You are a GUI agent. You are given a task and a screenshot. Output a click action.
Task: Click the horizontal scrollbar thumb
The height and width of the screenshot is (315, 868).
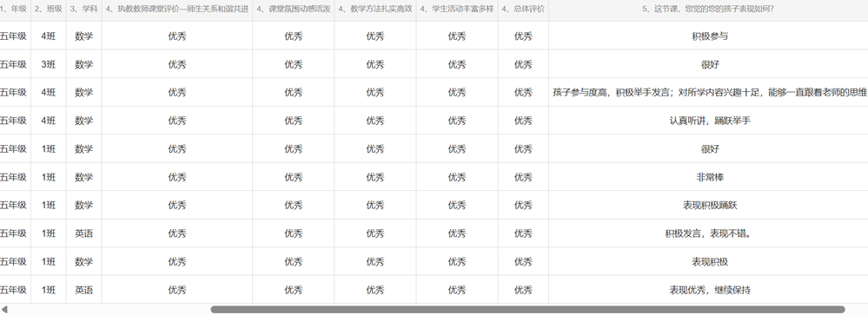coord(527,310)
